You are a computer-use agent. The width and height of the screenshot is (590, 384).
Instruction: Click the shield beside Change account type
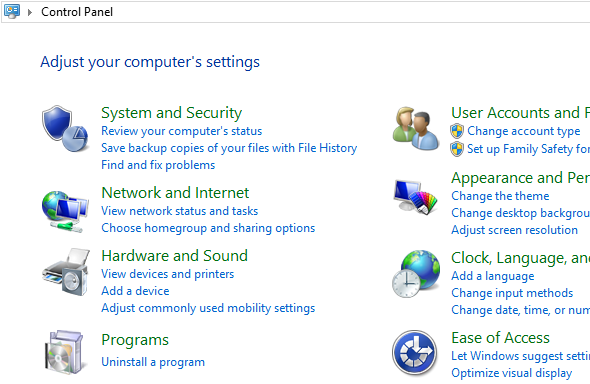[x=457, y=131]
